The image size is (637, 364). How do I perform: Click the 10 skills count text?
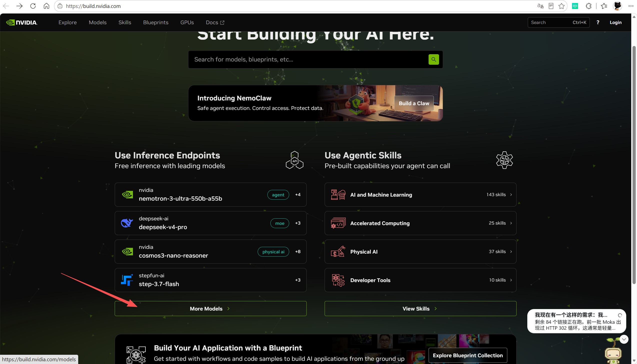click(x=497, y=280)
